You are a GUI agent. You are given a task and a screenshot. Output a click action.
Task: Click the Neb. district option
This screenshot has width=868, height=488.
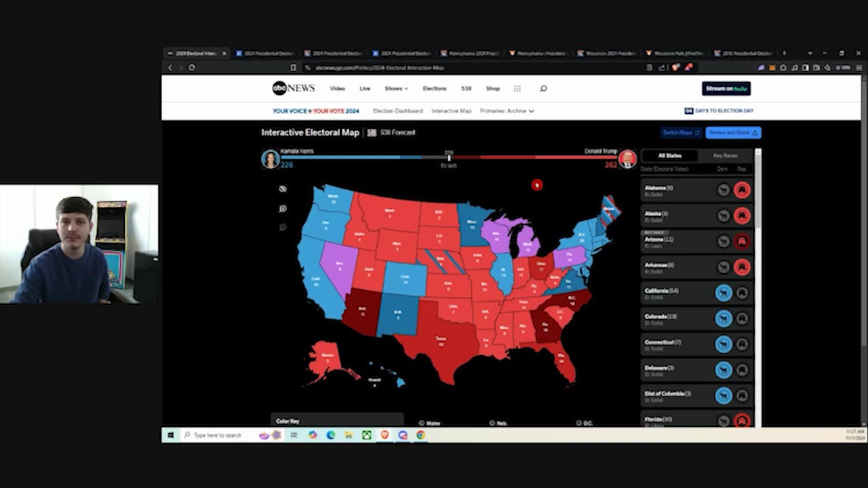tap(499, 423)
